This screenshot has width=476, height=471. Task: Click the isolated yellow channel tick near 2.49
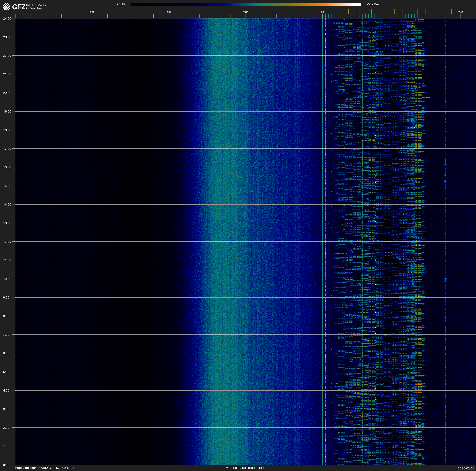click(x=451, y=12)
